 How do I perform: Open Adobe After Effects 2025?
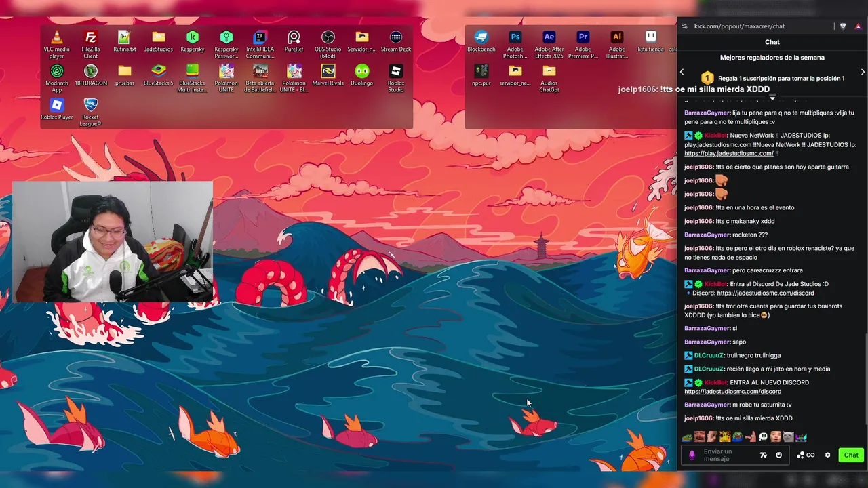click(x=549, y=44)
